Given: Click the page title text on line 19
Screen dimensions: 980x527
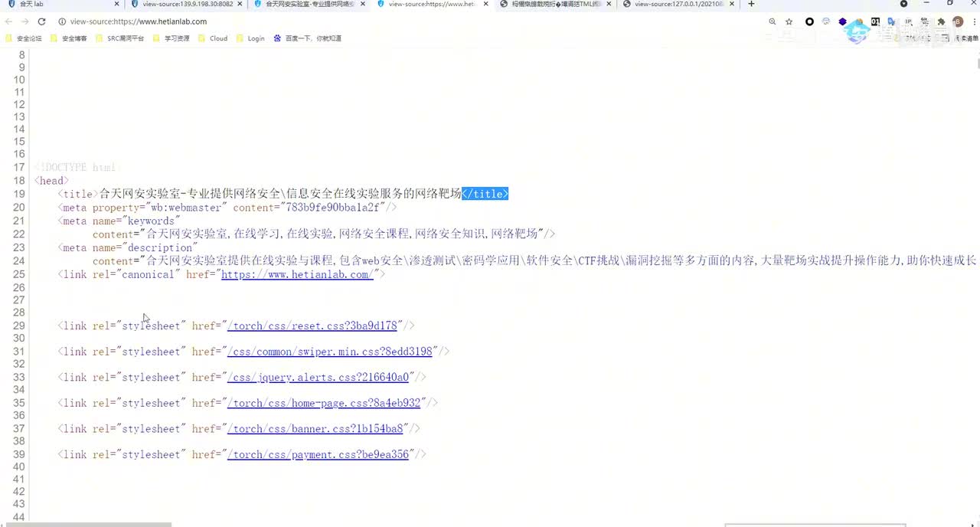Looking at the screenshot, I should (280, 194).
